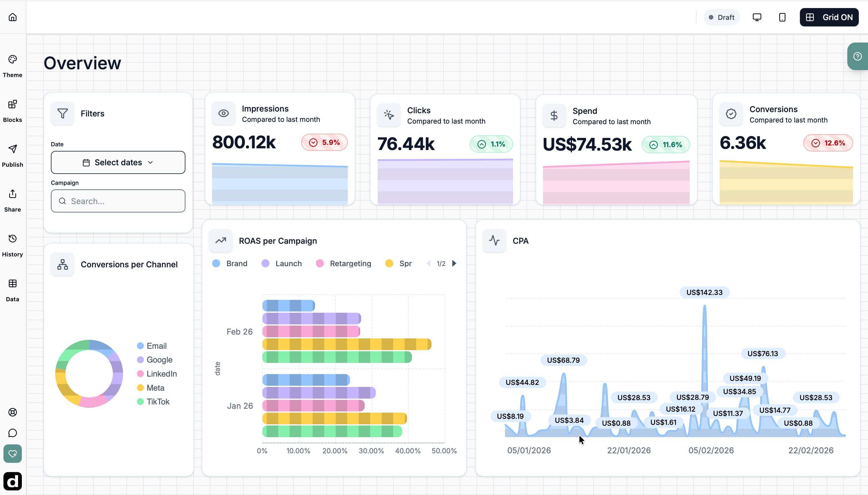
Task: Click the US$8.19 data label
Action: click(510, 416)
